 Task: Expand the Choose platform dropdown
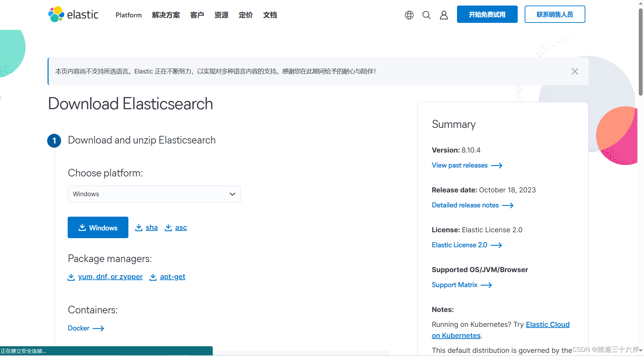pos(154,194)
